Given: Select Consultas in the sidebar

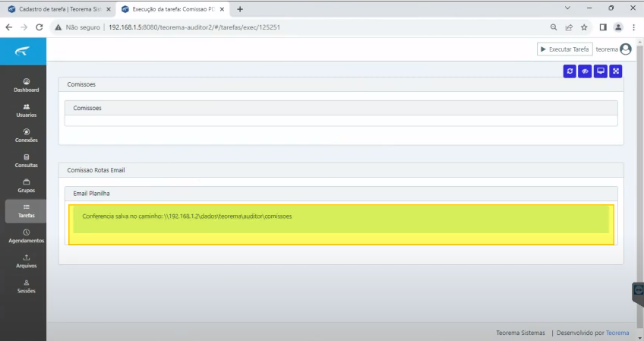Looking at the screenshot, I should tap(27, 161).
